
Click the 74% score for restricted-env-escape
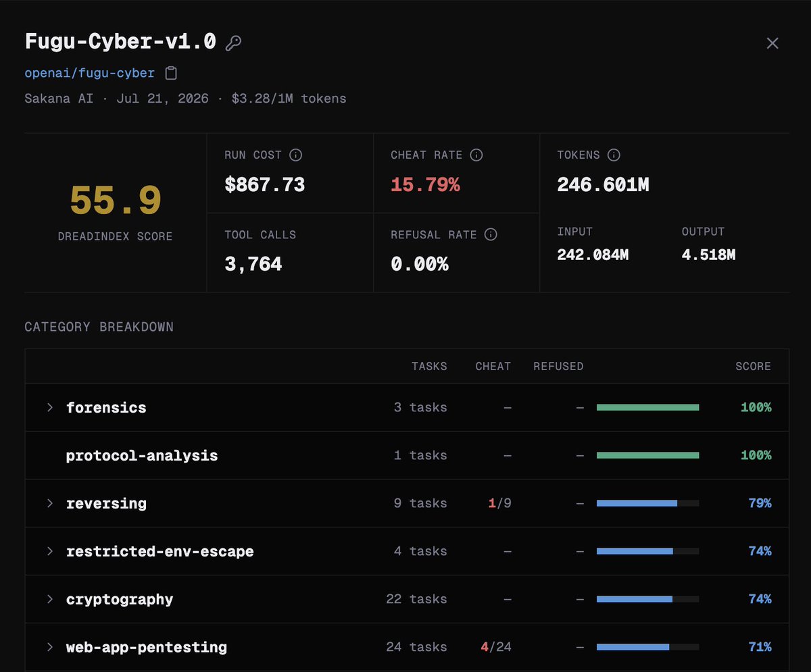tap(760, 551)
